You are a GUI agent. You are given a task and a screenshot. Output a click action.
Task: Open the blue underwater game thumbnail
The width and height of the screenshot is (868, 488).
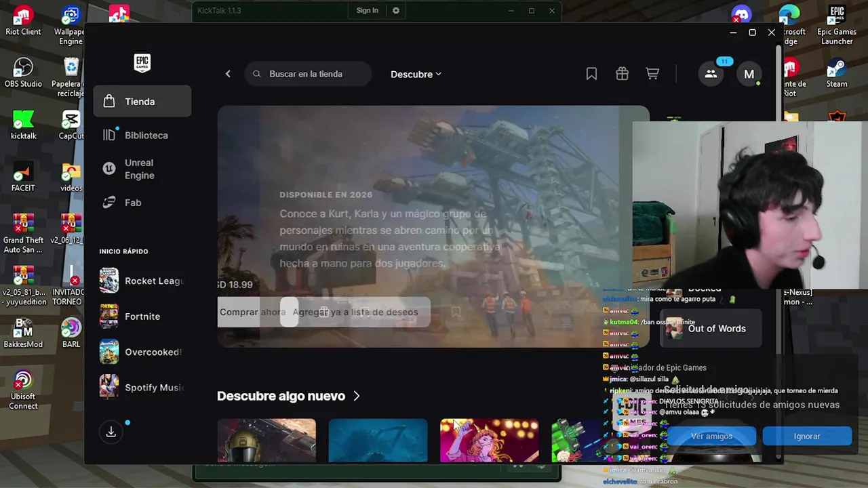point(378,441)
